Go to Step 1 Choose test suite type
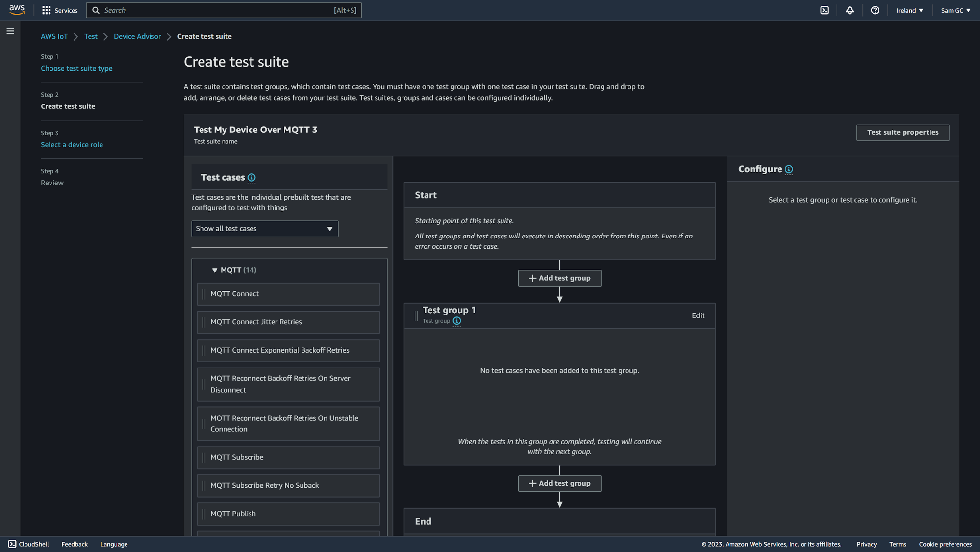 click(76, 68)
